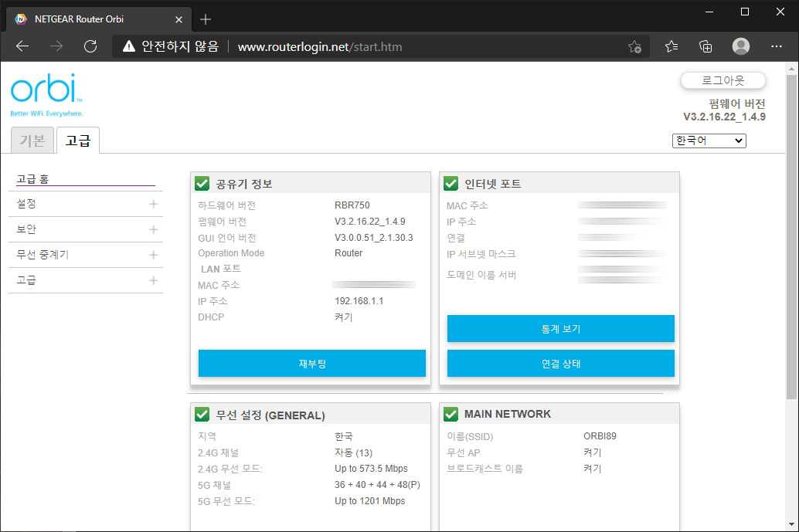Click the 무선 AP label

(463, 452)
